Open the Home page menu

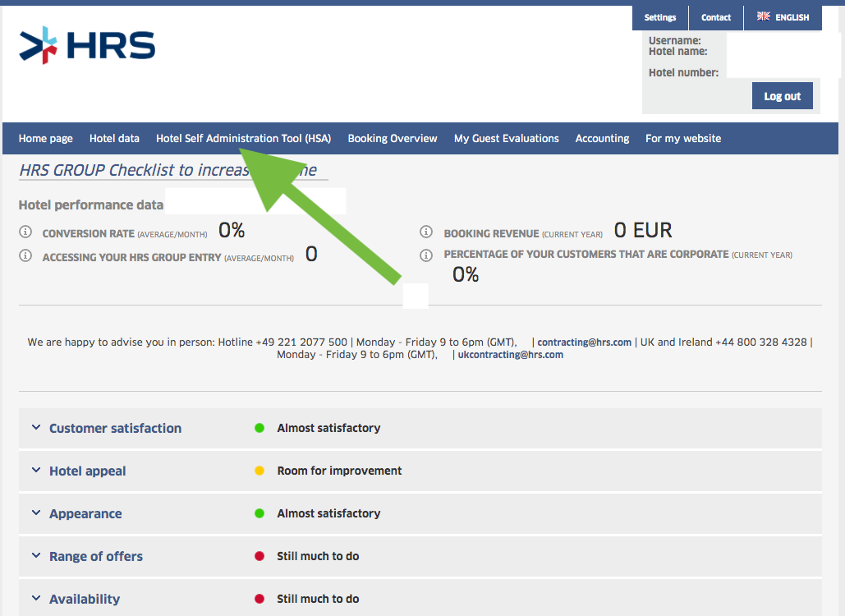46,139
